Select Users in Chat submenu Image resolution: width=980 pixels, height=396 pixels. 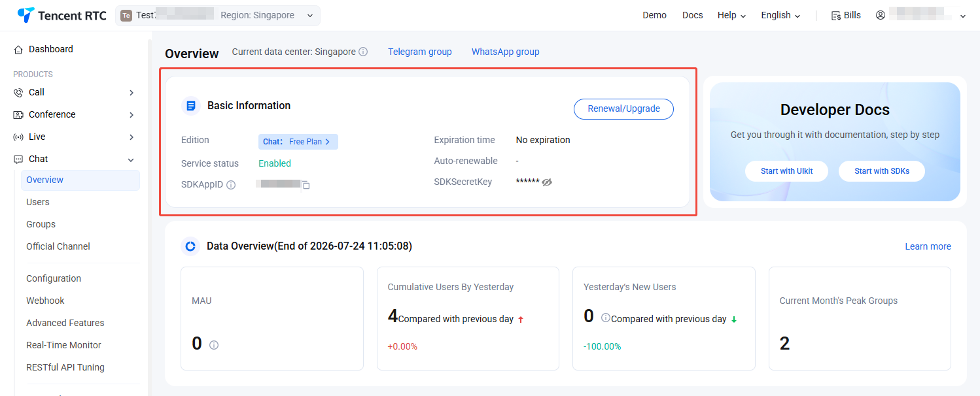pos(38,203)
